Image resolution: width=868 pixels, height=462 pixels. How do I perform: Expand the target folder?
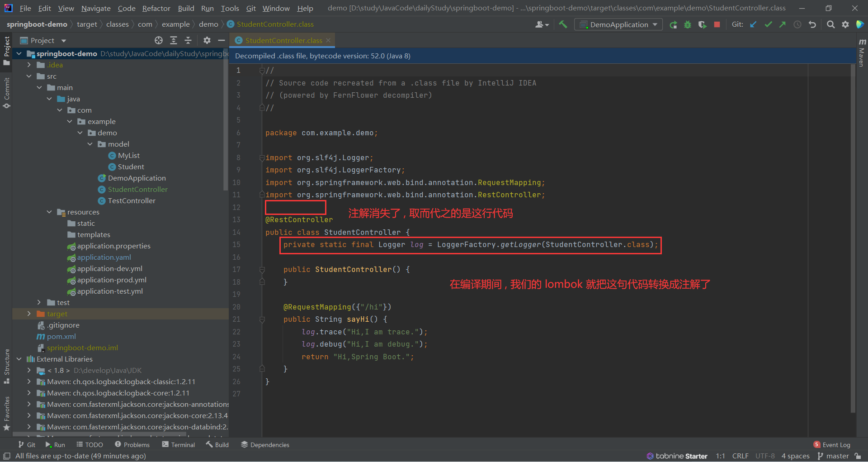coord(29,314)
